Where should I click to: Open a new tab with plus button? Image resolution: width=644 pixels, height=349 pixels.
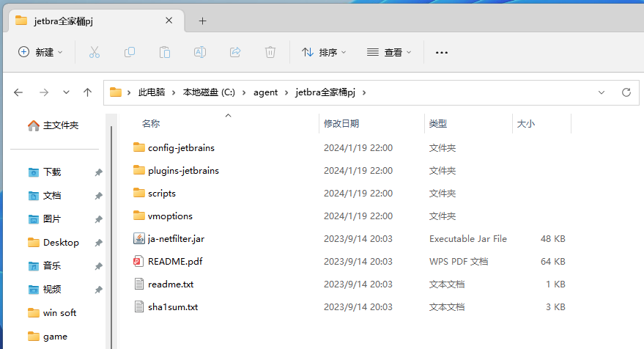202,21
